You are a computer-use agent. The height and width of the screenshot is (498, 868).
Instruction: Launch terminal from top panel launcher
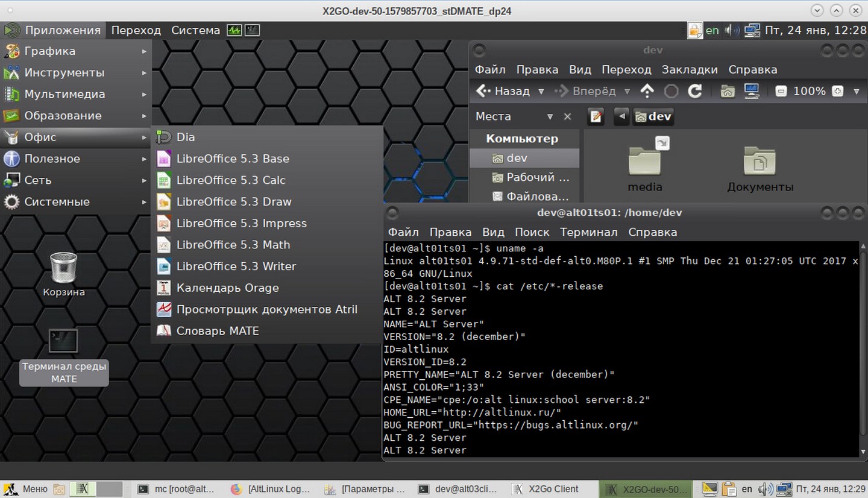pos(252,30)
